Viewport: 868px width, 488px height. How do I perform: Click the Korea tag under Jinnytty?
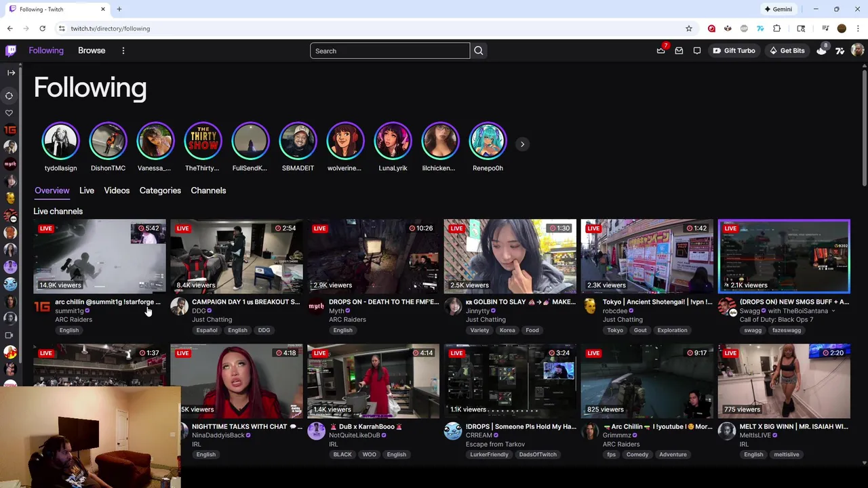(x=507, y=330)
